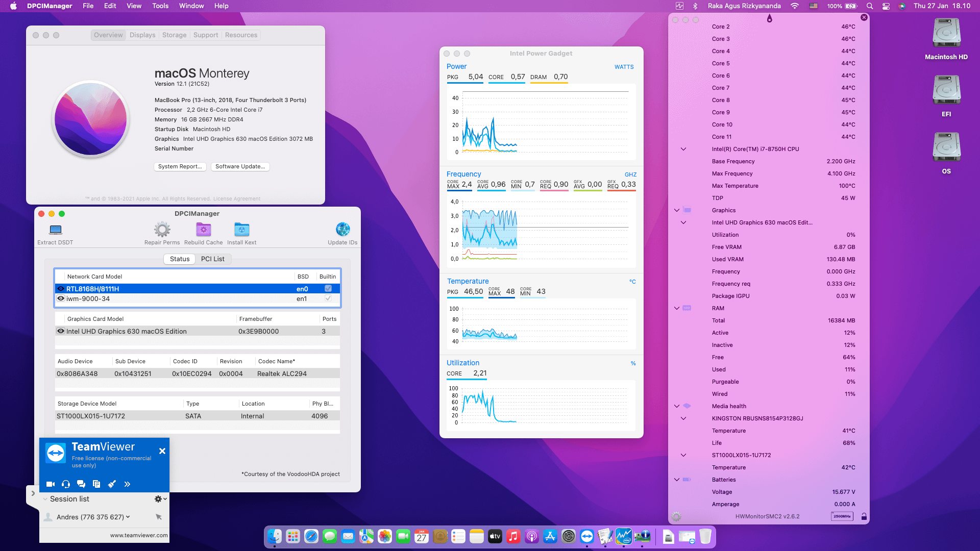Collapse ST1000LX015-1U7172 entry in HWMonitor

[683, 455]
